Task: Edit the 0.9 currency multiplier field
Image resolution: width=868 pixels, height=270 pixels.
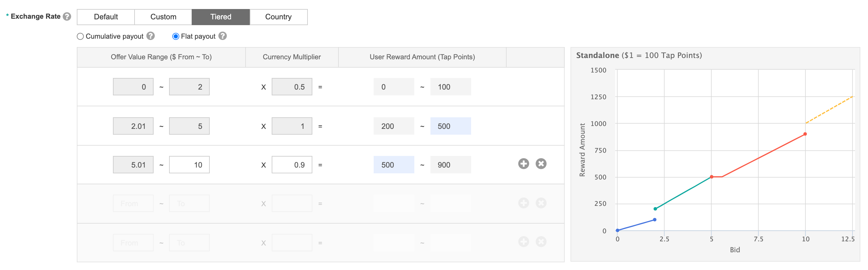Action: 292,165
